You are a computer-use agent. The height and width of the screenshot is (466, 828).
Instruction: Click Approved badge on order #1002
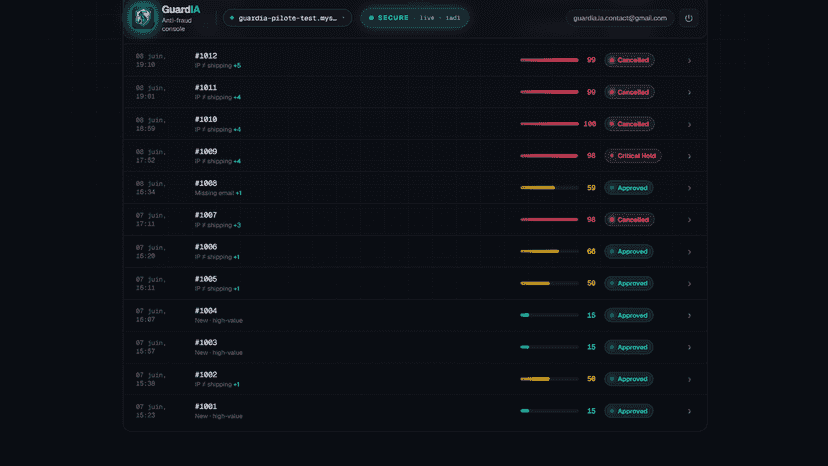point(629,379)
